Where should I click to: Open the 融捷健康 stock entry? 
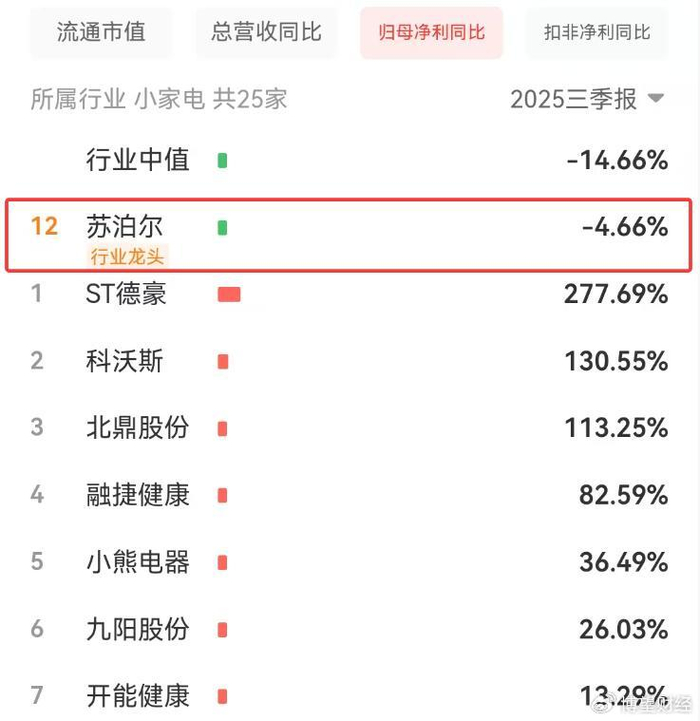click(x=137, y=495)
